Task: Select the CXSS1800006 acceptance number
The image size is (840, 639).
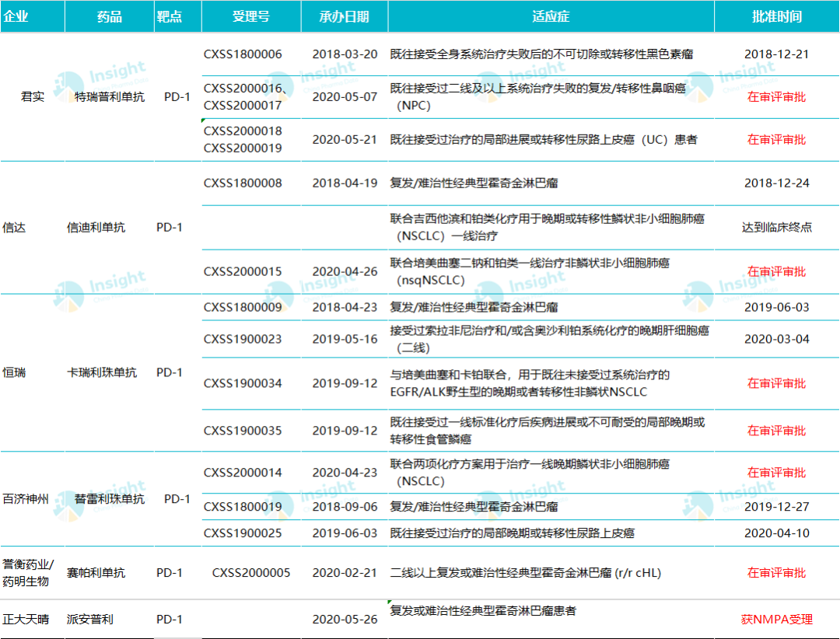Action: point(243,54)
